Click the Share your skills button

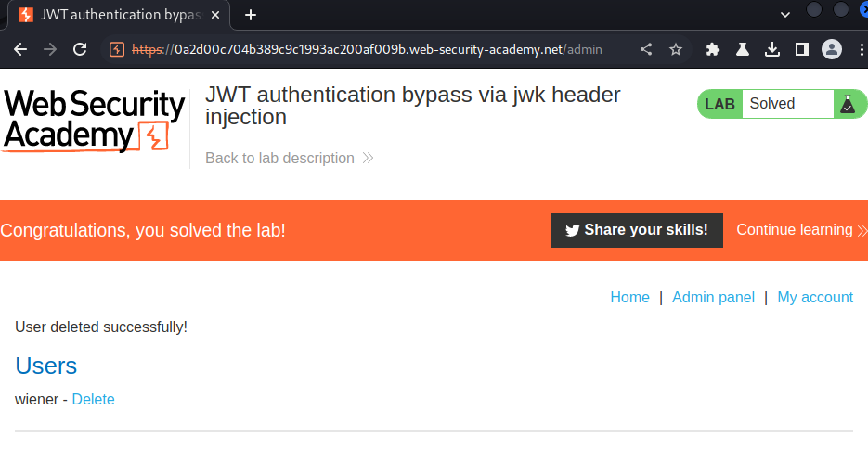[x=637, y=230]
